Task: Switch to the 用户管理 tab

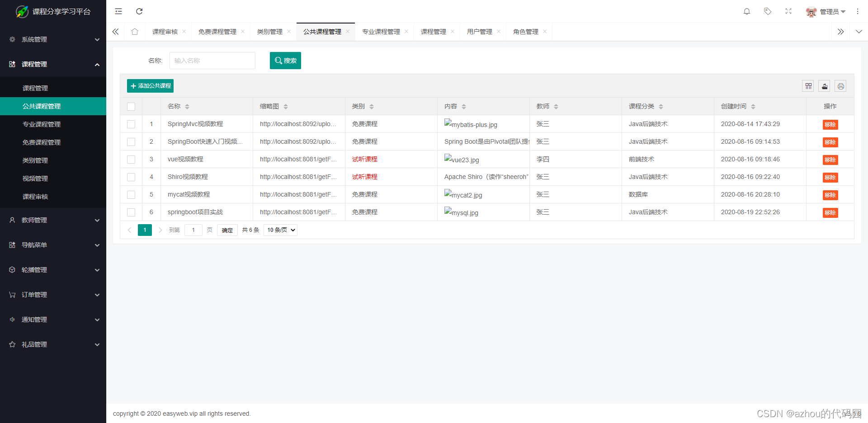Action: [479, 32]
